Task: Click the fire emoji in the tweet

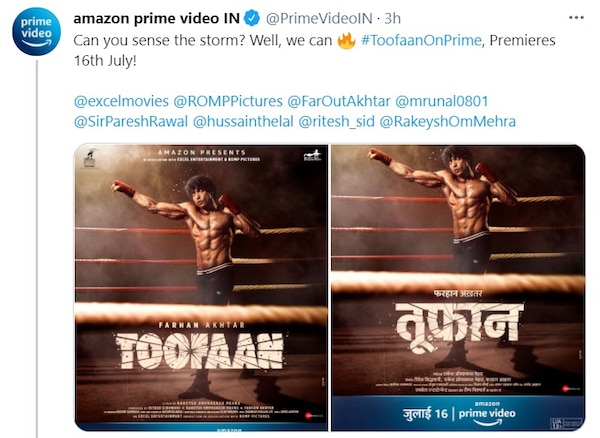Action: 346,41
